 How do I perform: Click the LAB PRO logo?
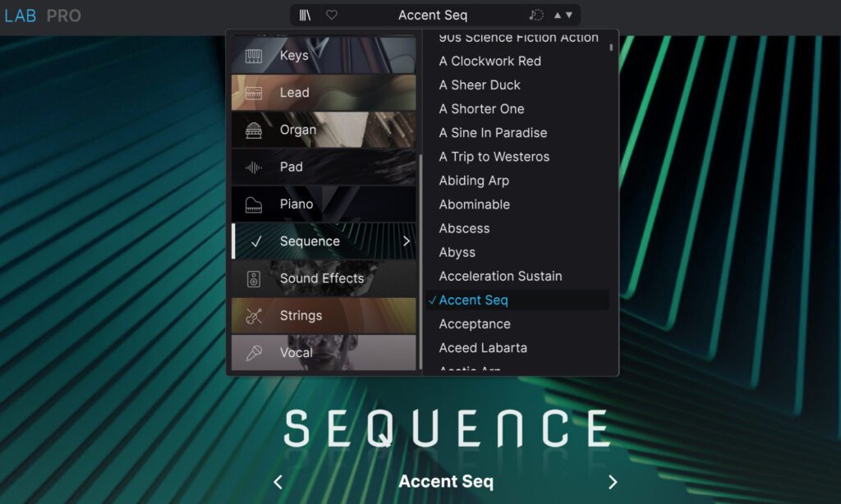[43, 16]
